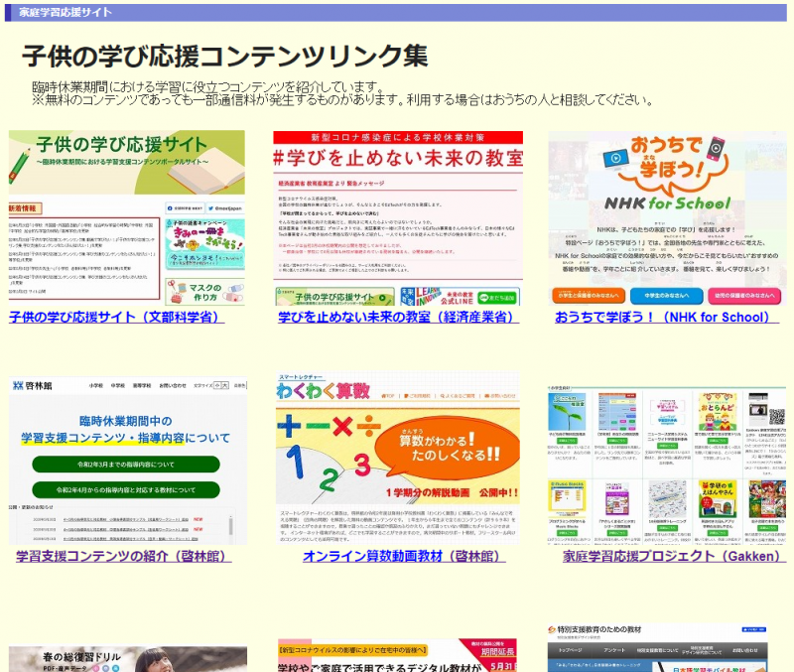
Task: Click the デジタル教材 期間延長 thumbnail
Action: click(x=397, y=655)
